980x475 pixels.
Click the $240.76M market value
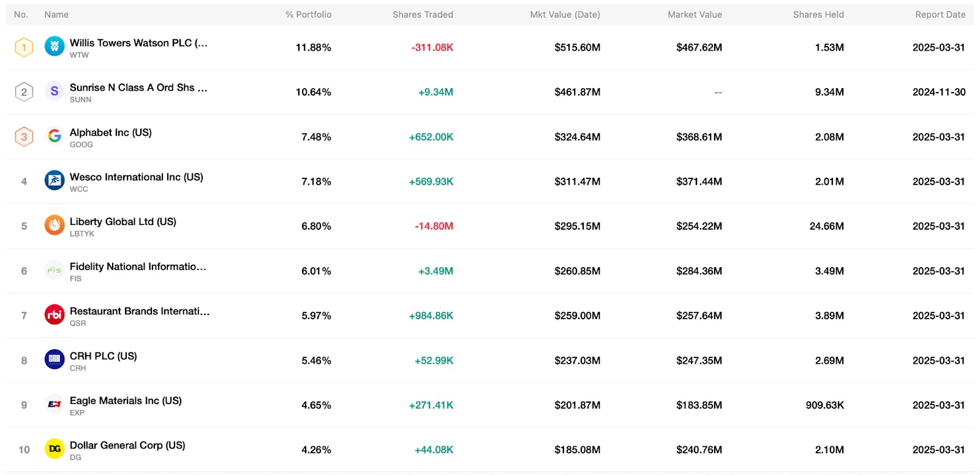pyautogui.click(x=699, y=450)
